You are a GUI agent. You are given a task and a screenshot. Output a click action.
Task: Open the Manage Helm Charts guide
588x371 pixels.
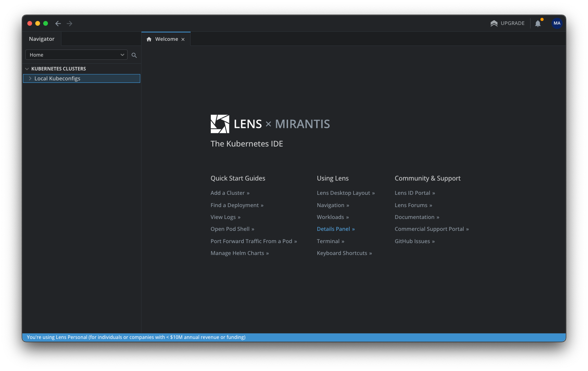click(240, 253)
